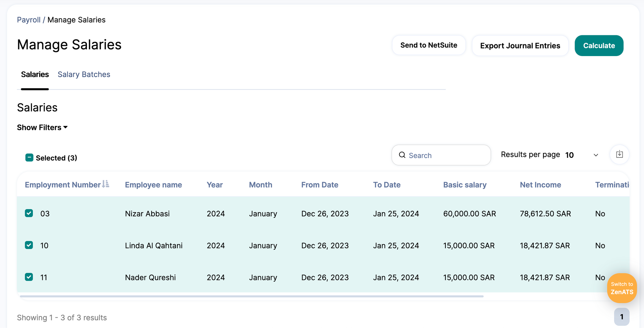Click Export Journal Entries button
Image resolution: width=644 pixels, height=328 pixels.
tap(520, 46)
